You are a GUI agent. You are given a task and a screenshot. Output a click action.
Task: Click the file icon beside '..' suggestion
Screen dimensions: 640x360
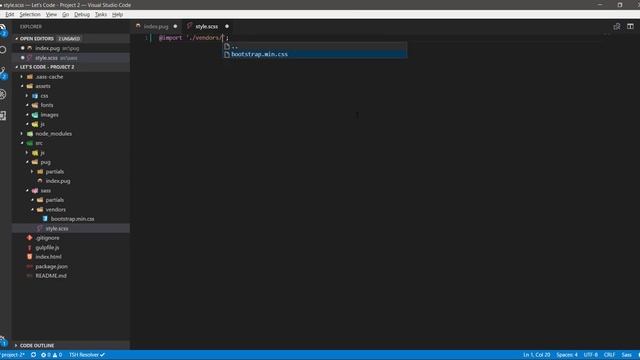[227, 47]
